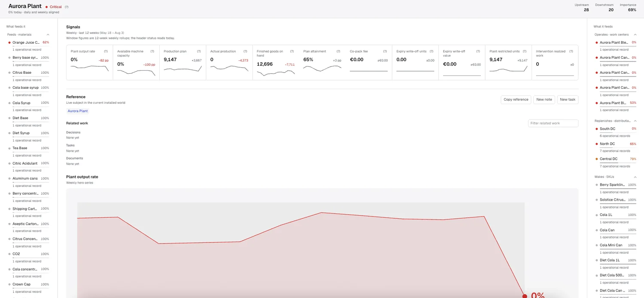Click the 0% endpoint marker on output chart
Screen dimensions: 644x298
pos(524,295)
